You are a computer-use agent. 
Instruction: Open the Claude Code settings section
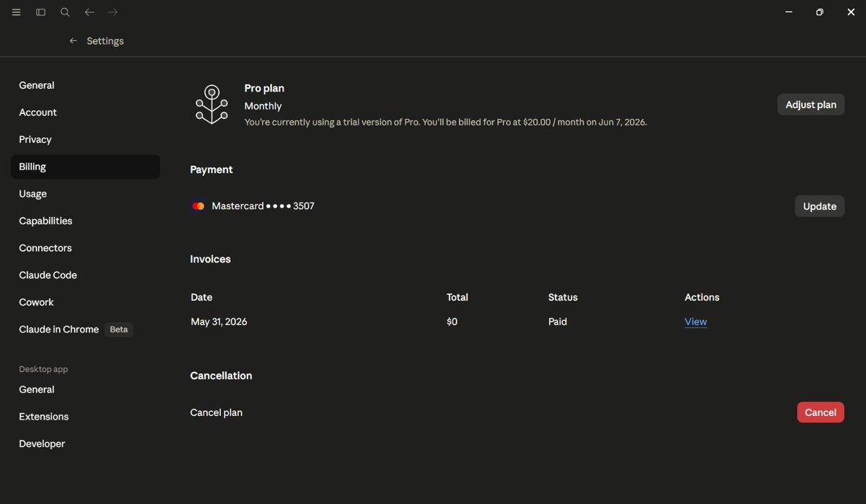click(x=48, y=275)
